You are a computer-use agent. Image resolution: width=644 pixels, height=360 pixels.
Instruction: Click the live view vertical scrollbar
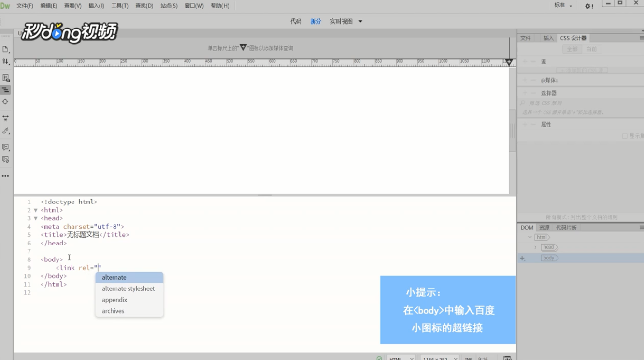point(513,130)
